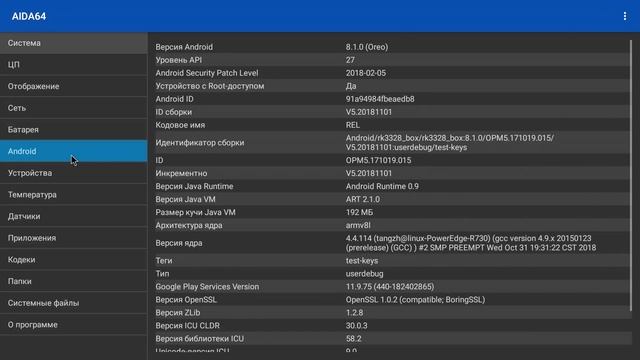Select ЦП in the sidebar
This screenshot has height=360, width=640.
point(73,64)
